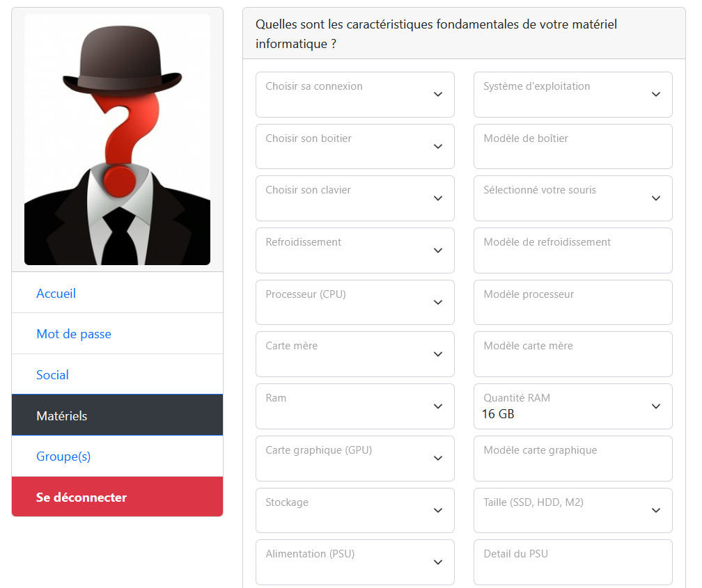
Task: Click the Modèle de boîtier field
Action: click(572, 147)
